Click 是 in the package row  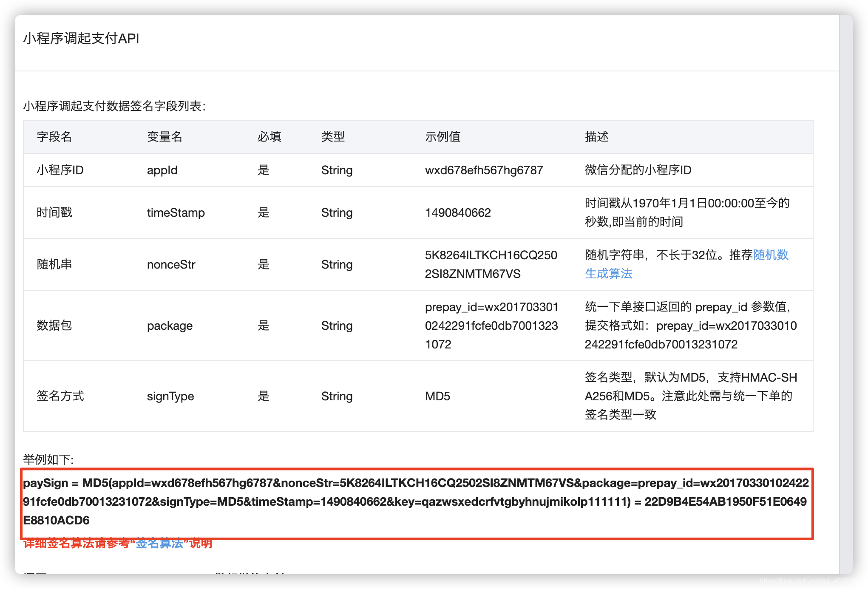tap(264, 326)
